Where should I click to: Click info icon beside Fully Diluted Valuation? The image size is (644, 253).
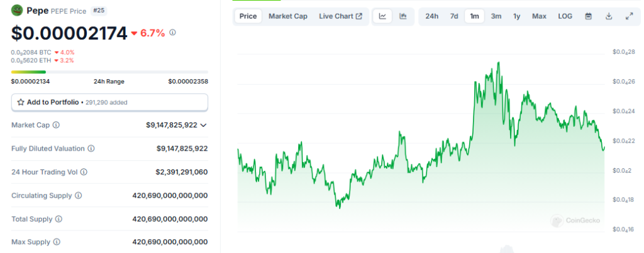91,149
